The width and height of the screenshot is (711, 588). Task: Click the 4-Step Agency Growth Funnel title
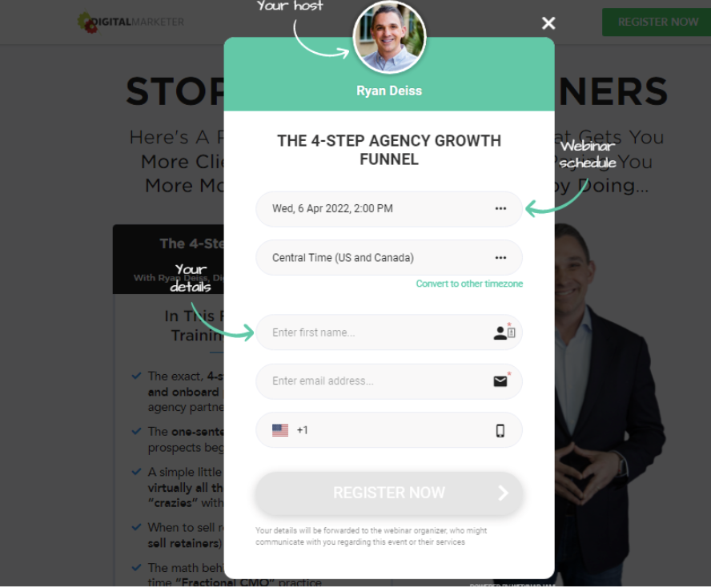389,150
